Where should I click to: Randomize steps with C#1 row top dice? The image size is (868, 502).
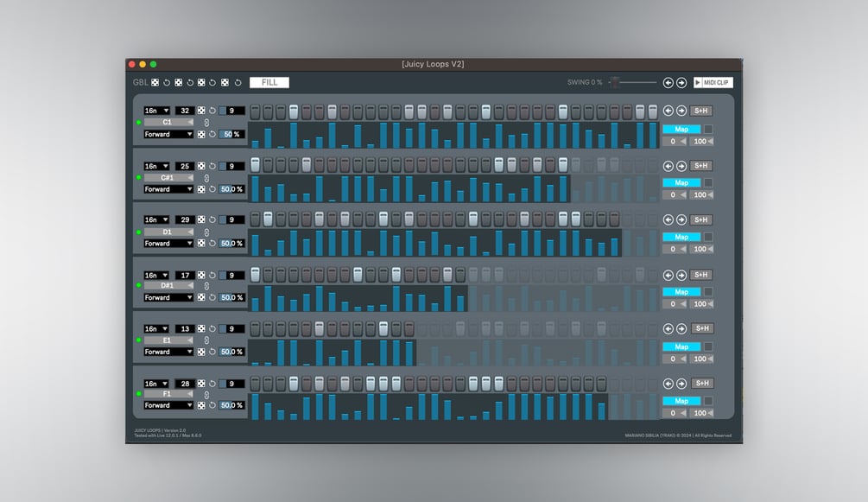tap(201, 166)
